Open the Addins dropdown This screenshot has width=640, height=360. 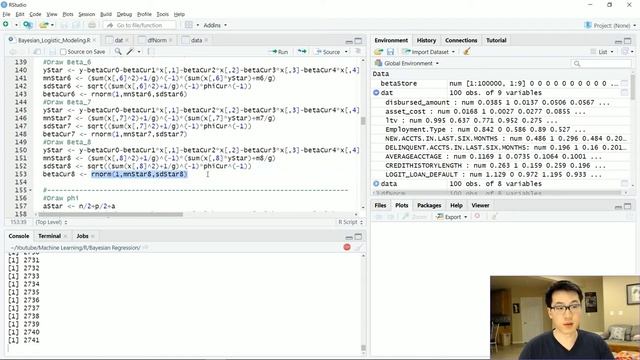[215, 25]
